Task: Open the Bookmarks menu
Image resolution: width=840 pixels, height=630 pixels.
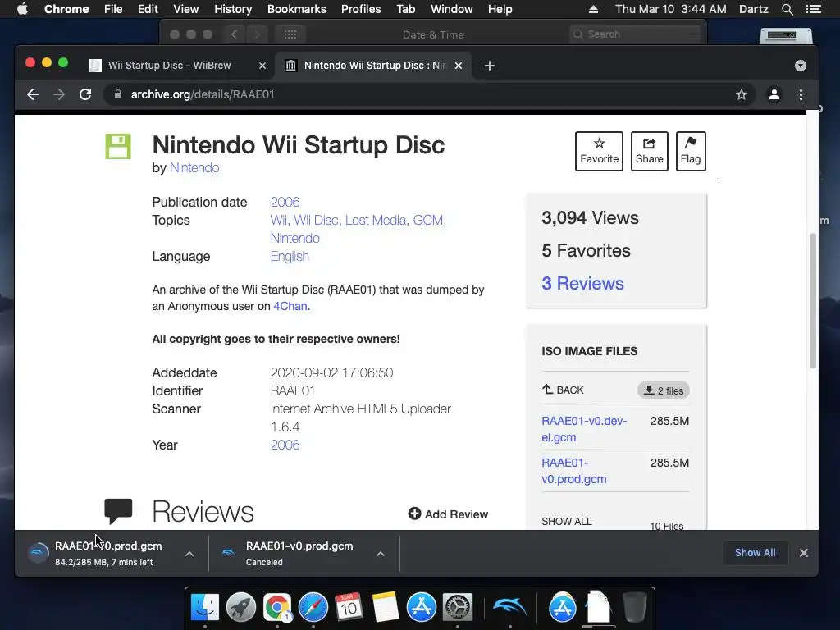Action: 297,9
